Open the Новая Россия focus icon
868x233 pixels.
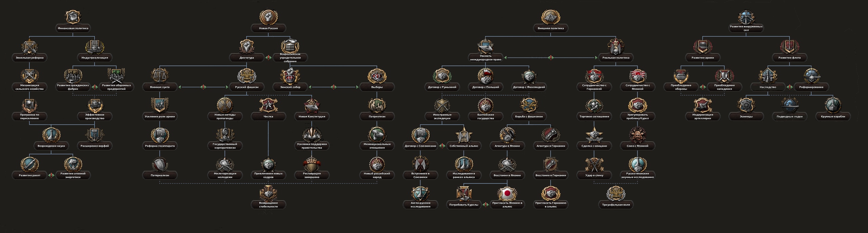[x=268, y=17]
